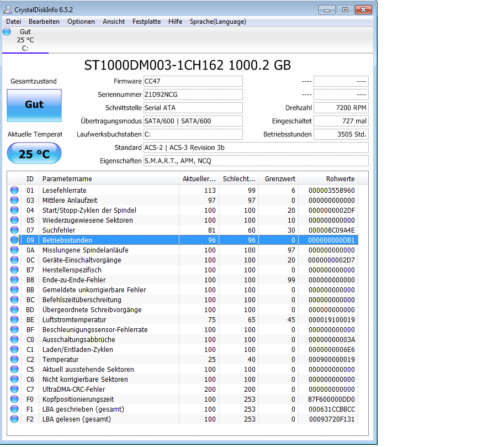Image resolution: width=504 pixels, height=447 pixels.
Task: Click the drive title ST1000DM003-1CH162 1000.2 GB
Action: pyautogui.click(x=187, y=65)
